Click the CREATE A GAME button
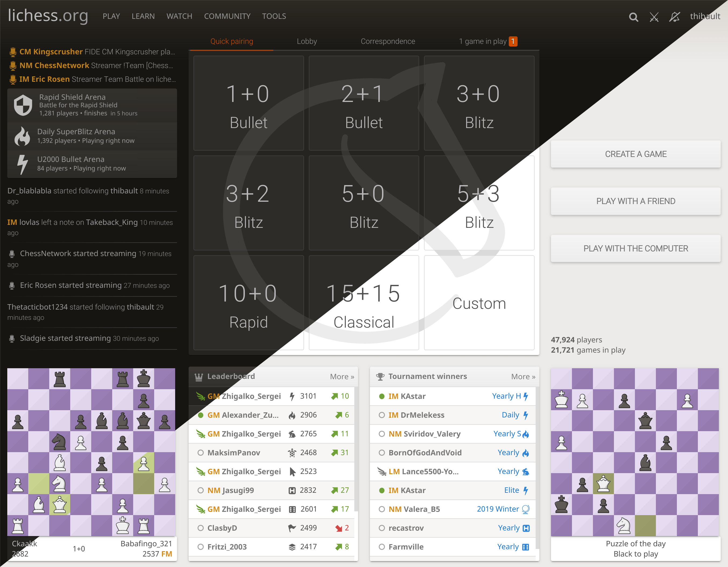 click(636, 154)
